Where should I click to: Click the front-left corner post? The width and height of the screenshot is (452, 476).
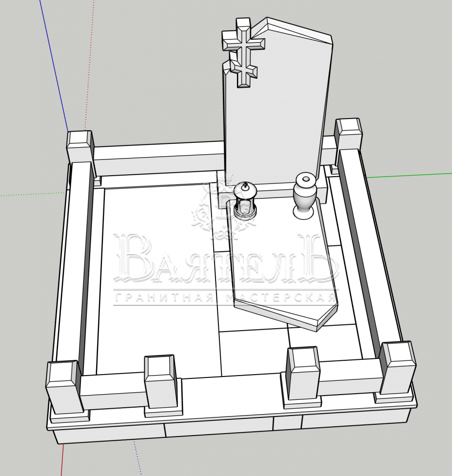tap(65, 387)
